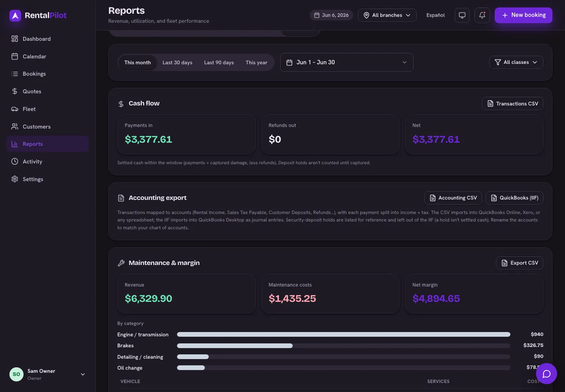
Task: Click the VEHICLE column header
Action: click(130, 381)
